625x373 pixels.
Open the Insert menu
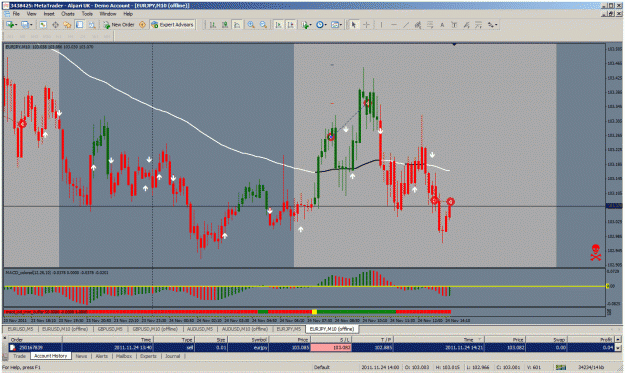tap(49, 14)
